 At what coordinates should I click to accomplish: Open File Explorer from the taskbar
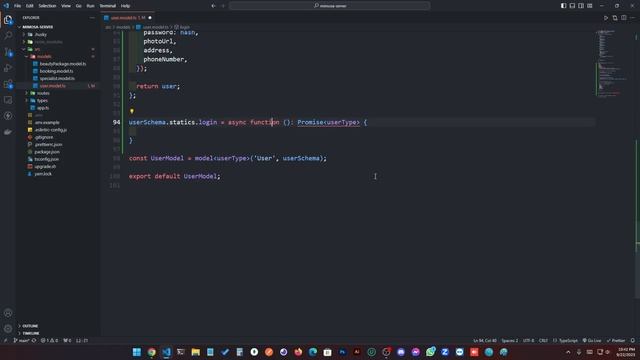[196, 352]
